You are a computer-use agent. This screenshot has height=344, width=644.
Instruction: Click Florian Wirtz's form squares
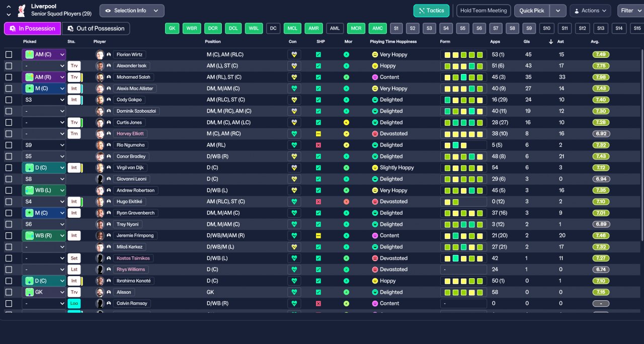[463, 54]
